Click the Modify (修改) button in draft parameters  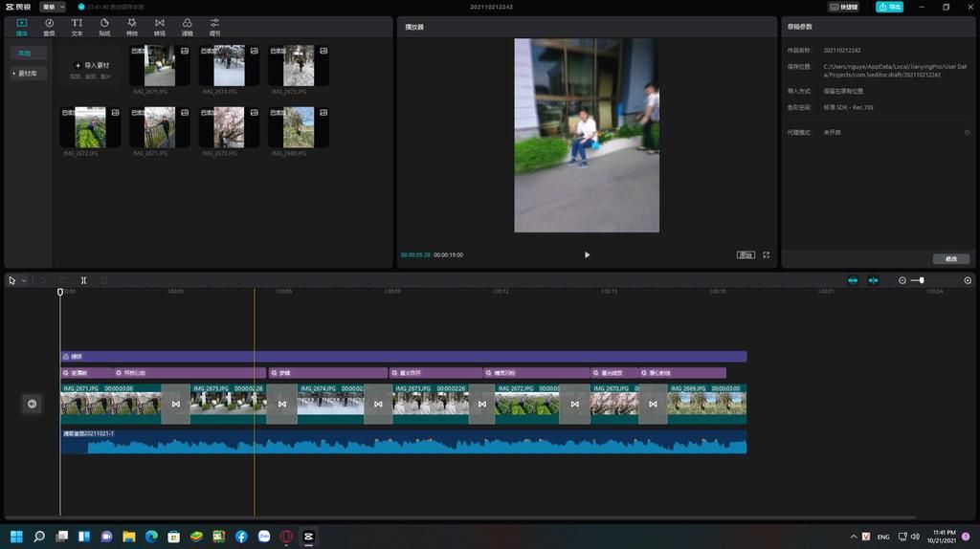point(950,259)
